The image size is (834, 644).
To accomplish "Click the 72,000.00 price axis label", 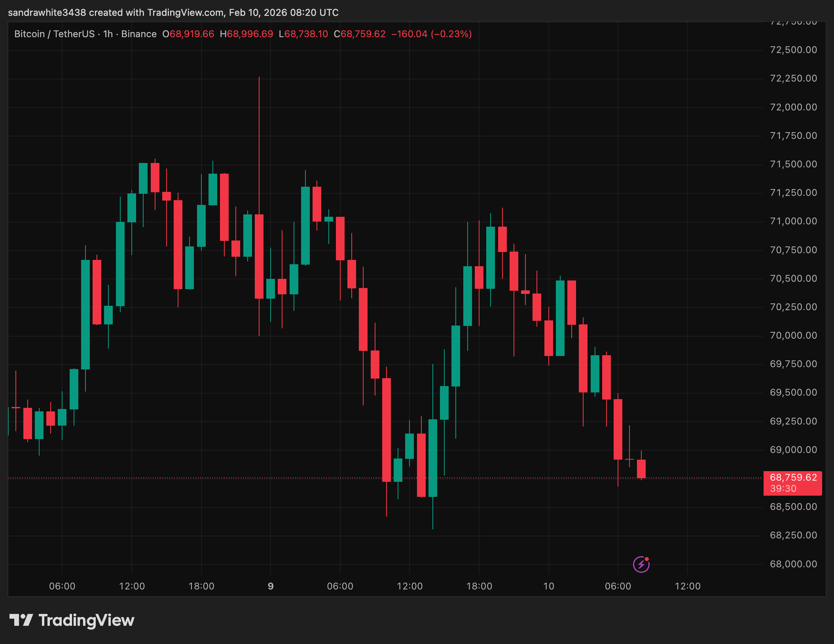I will click(x=793, y=107).
